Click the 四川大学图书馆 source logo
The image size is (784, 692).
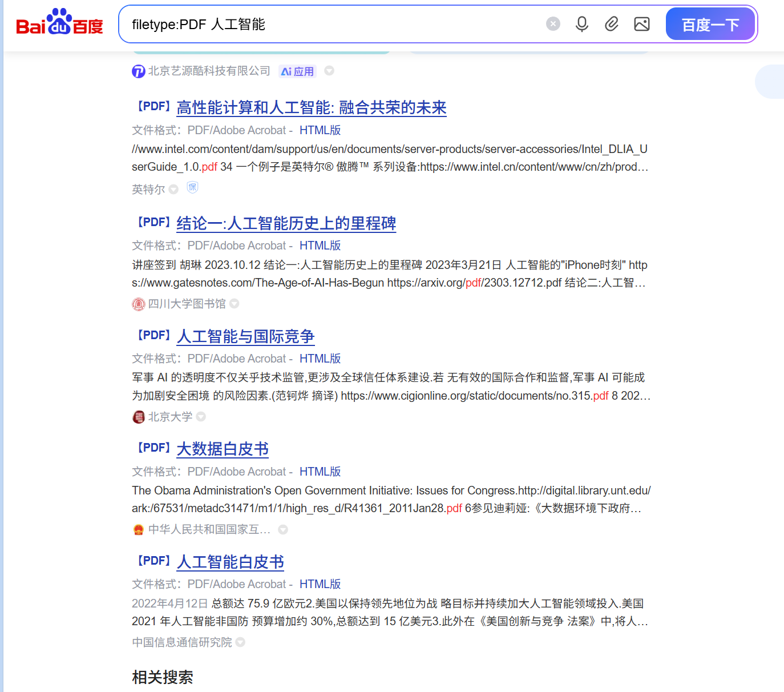pos(139,304)
